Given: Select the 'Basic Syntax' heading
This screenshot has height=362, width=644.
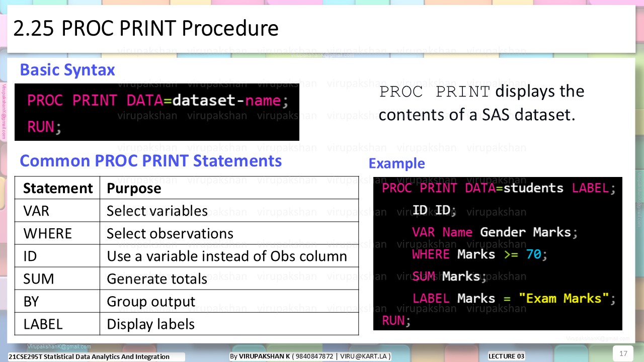Looking at the screenshot, I should (67, 70).
